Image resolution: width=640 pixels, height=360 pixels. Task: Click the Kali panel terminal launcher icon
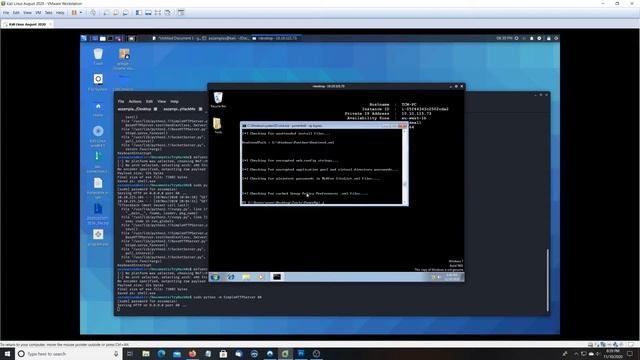coord(111,38)
